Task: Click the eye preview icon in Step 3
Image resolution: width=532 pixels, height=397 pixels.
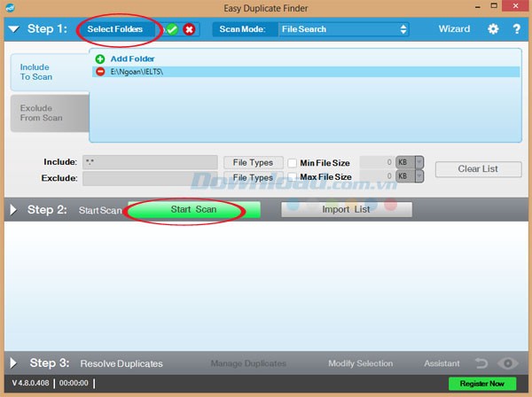Action: click(507, 363)
